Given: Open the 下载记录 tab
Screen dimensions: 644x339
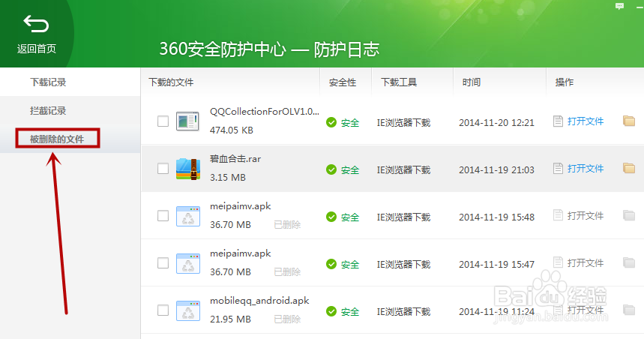Looking at the screenshot, I should 48,82.
